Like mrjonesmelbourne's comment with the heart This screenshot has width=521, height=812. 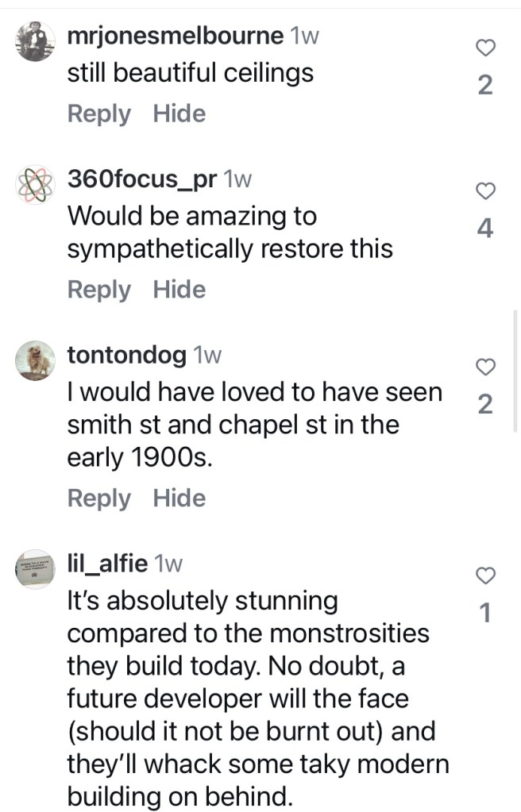click(x=485, y=49)
